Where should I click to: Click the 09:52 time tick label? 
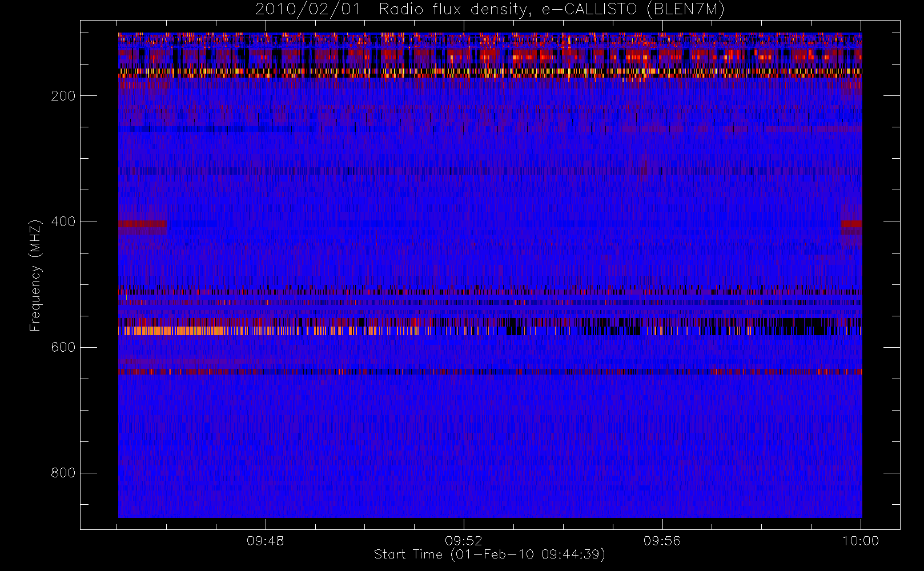click(x=464, y=541)
